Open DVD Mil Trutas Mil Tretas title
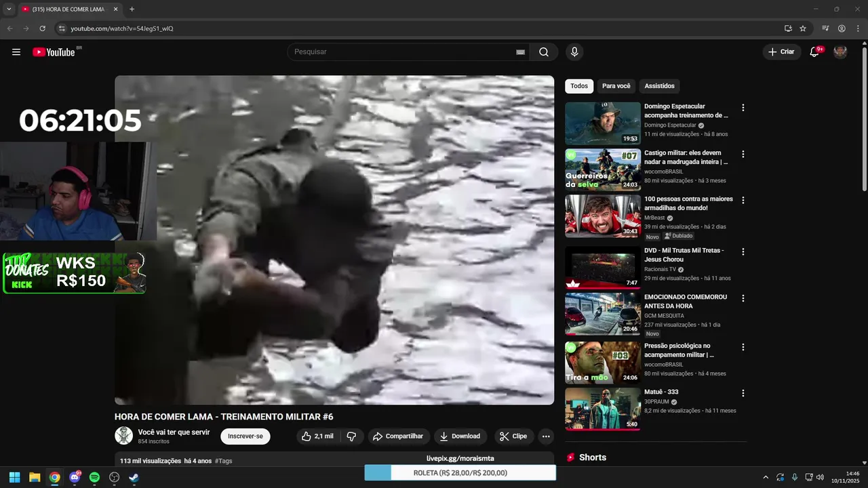This screenshot has width=868, height=488. 684,255
